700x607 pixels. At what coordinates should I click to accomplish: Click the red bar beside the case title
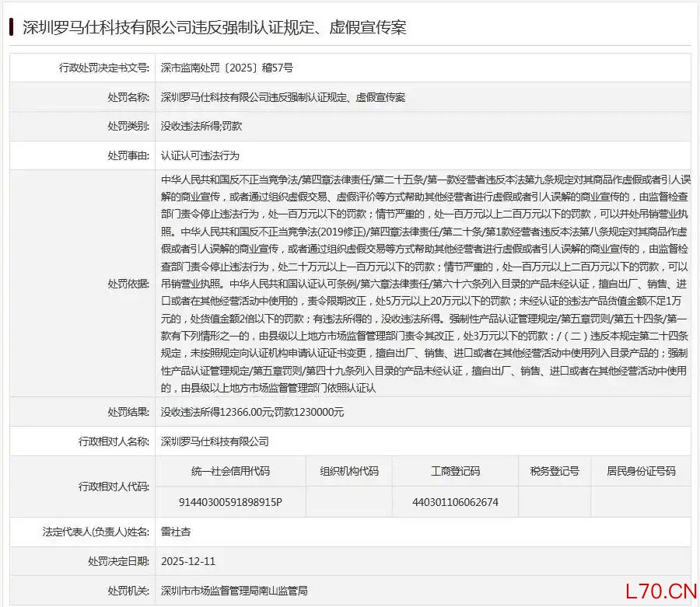point(11,27)
